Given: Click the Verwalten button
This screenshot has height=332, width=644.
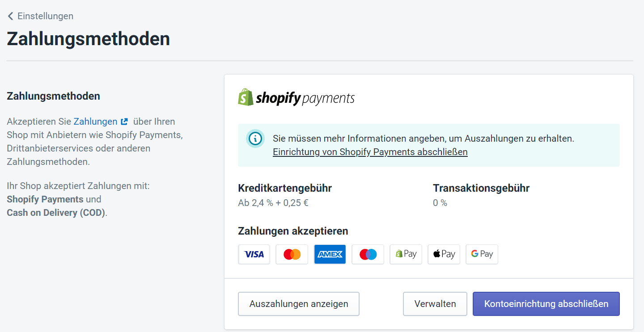Looking at the screenshot, I should [x=435, y=304].
